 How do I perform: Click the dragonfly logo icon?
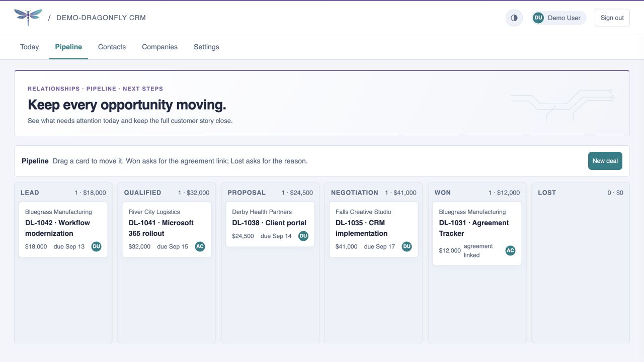[28, 18]
